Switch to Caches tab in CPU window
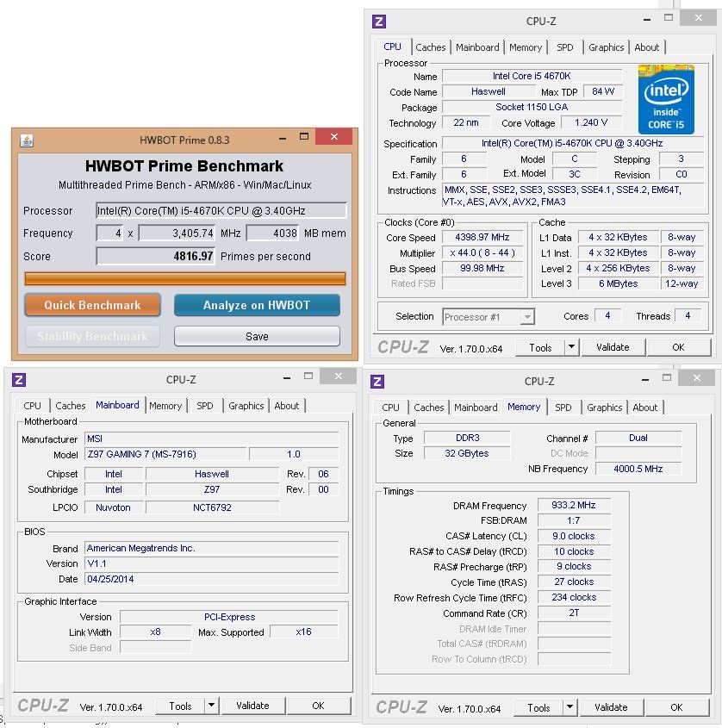 pos(430,47)
